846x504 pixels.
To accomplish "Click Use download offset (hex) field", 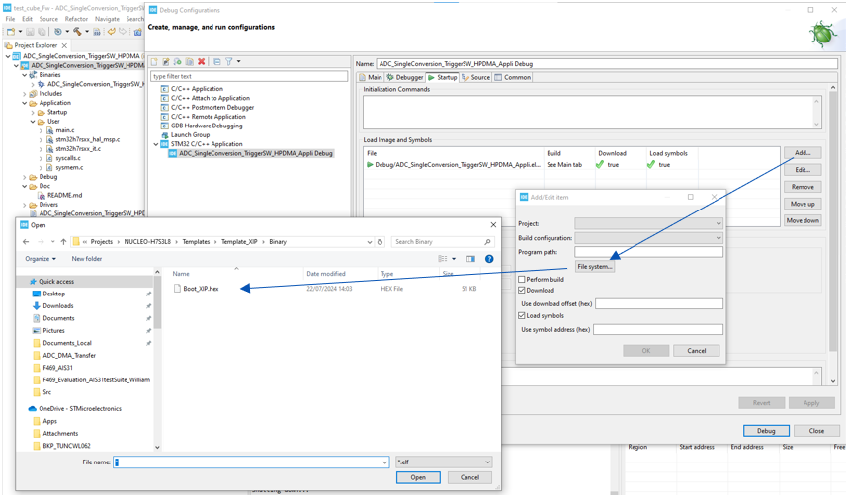I will coord(659,303).
